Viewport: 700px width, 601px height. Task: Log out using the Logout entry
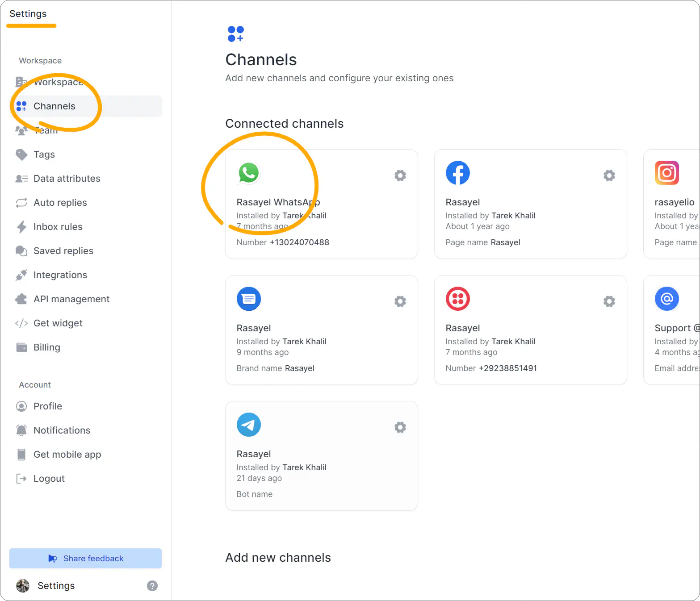[x=85, y=479]
